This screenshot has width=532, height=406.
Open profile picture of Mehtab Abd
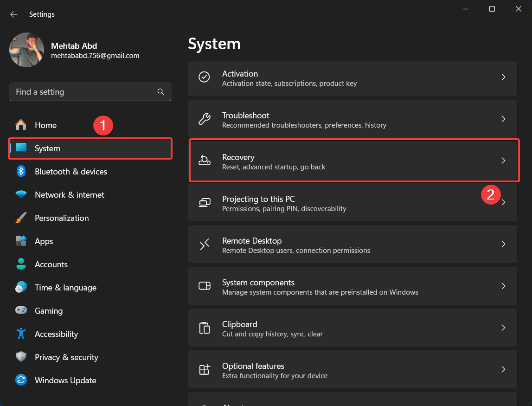coord(26,50)
